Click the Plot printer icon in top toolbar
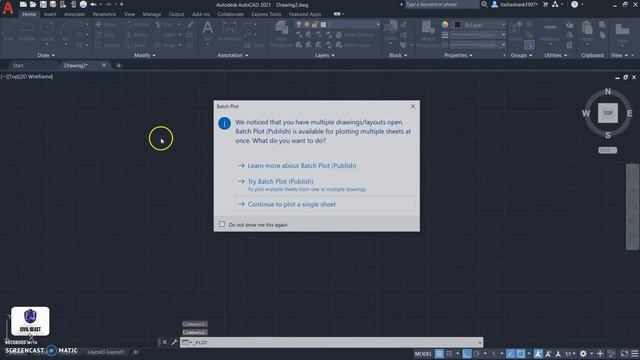640x360 pixels. tap(83, 4)
